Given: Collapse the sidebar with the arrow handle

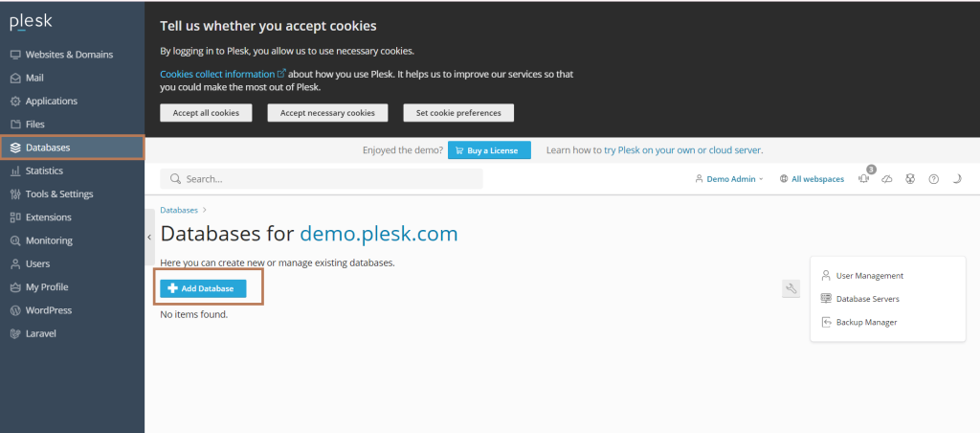Looking at the screenshot, I should (149, 238).
